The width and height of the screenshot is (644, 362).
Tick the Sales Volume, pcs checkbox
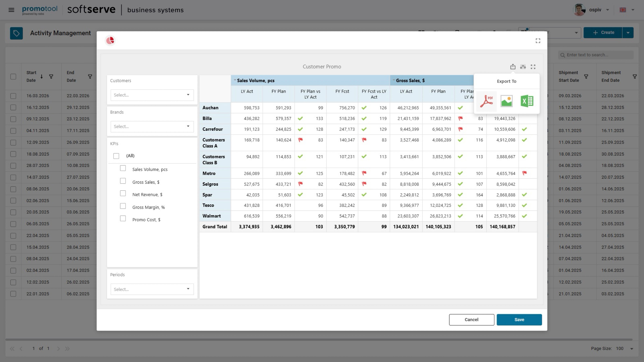123,168
